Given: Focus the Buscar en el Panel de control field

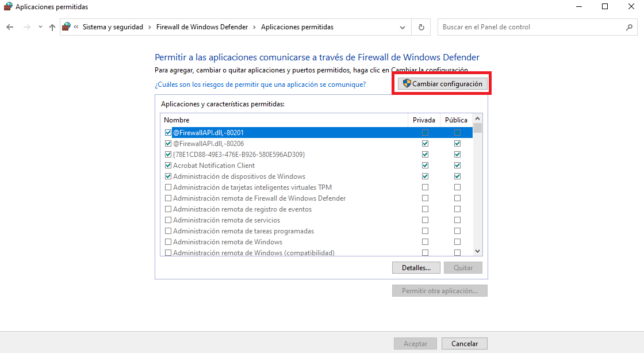Looking at the screenshot, I should coord(537,27).
